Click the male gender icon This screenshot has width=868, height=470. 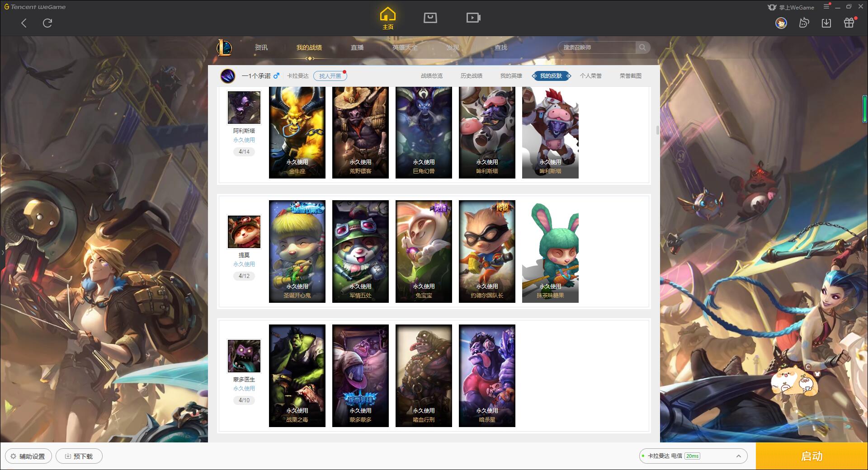(x=276, y=75)
